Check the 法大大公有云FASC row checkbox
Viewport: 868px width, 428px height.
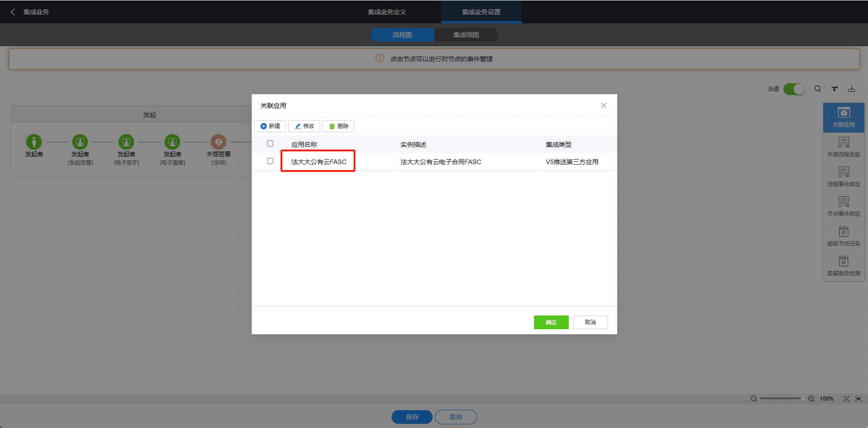coord(270,161)
